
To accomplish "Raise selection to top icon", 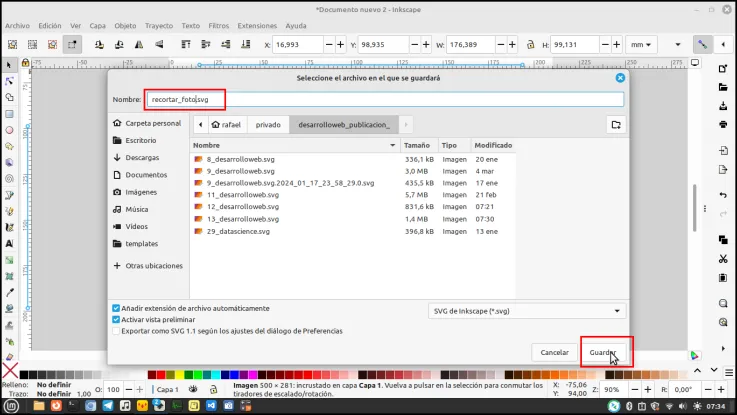I will pos(186,45).
